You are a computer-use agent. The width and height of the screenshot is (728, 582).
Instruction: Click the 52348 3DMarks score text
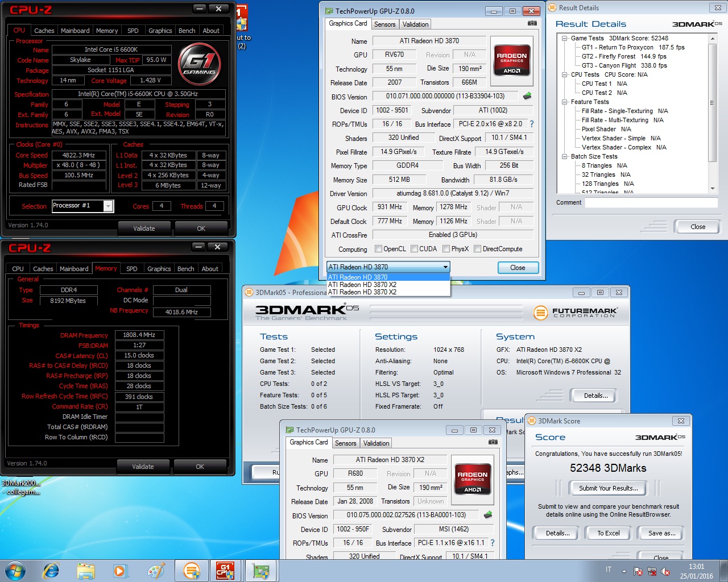pyautogui.click(x=608, y=468)
